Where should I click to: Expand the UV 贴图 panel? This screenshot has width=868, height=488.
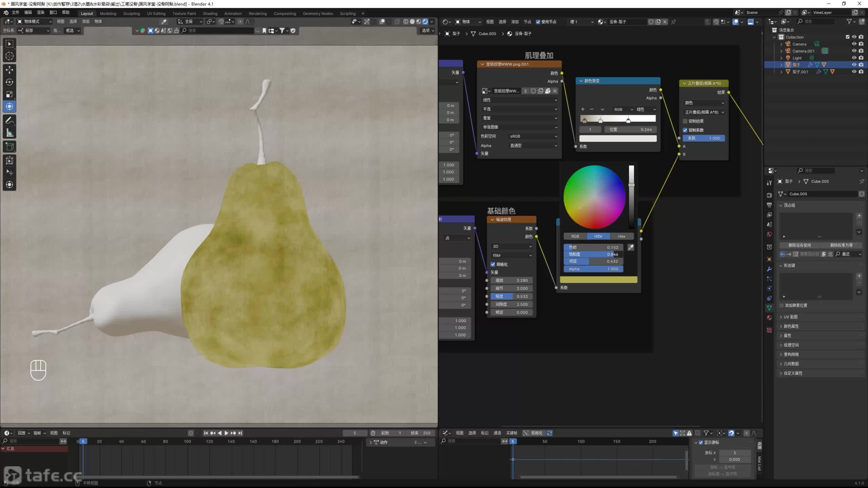pyautogui.click(x=790, y=317)
